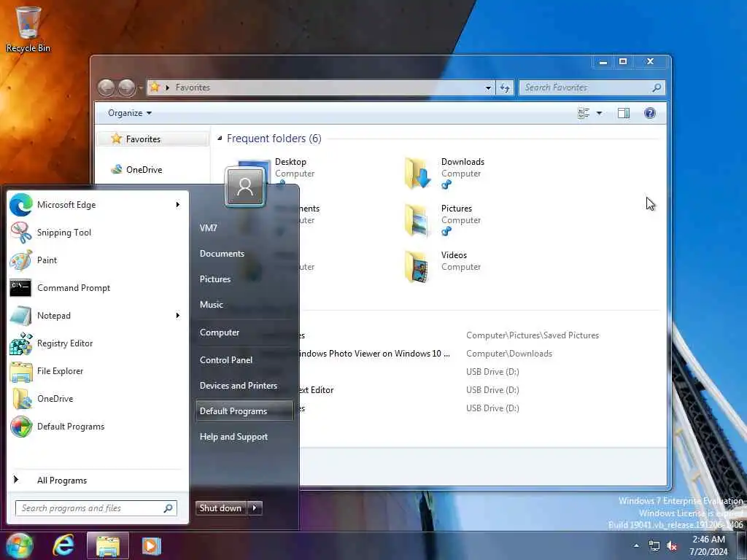Click Computer\Downloads path text

tap(509, 354)
